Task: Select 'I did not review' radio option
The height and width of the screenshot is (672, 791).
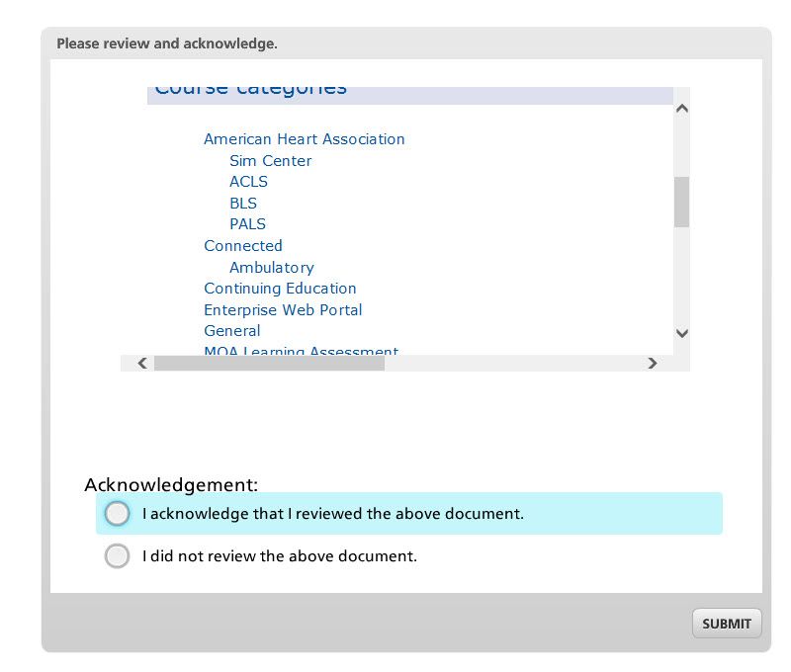Action: (x=117, y=556)
